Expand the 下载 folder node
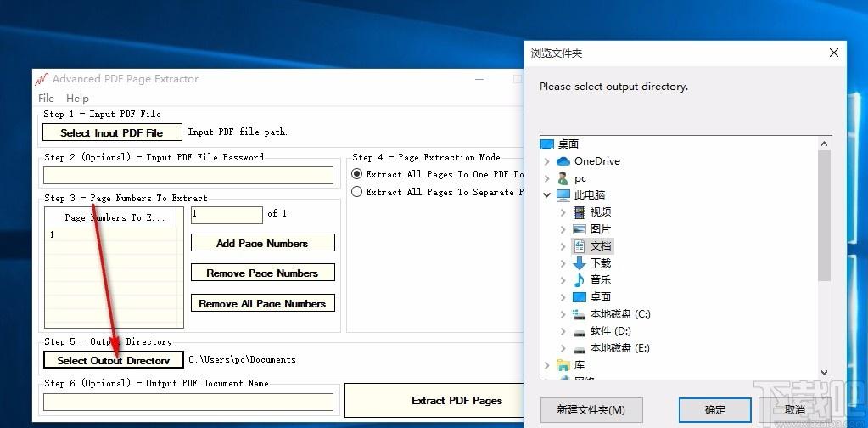Screen dimensions: 868x428 [x=563, y=263]
